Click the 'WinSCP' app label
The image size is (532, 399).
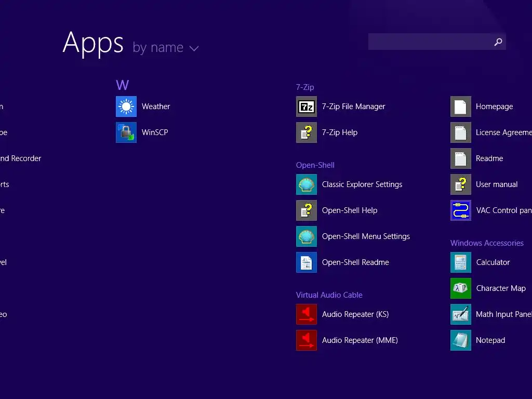[x=155, y=132]
